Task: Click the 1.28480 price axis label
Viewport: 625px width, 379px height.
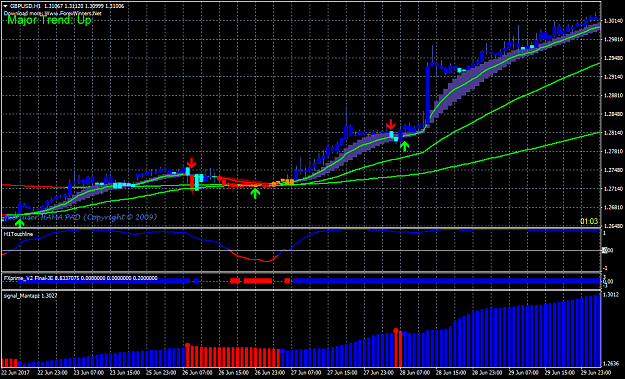Action: tap(613, 114)
